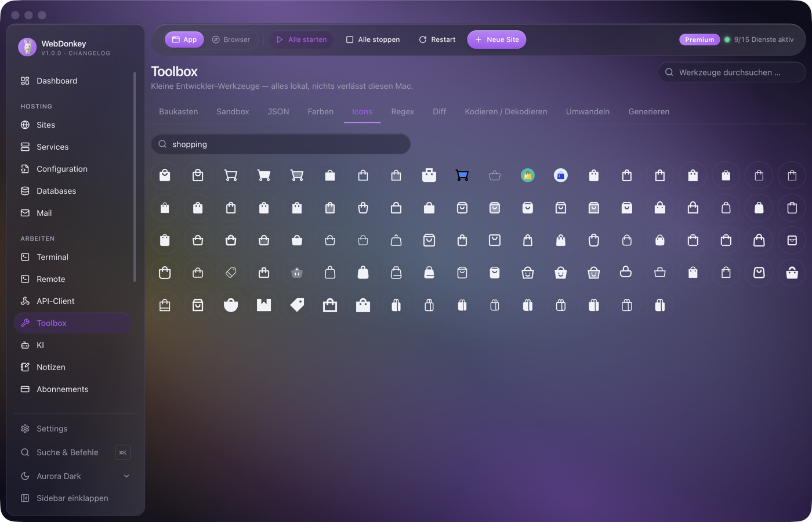
Task: Open Mail via the envelope icon
Action: click(x=25, y=213)
